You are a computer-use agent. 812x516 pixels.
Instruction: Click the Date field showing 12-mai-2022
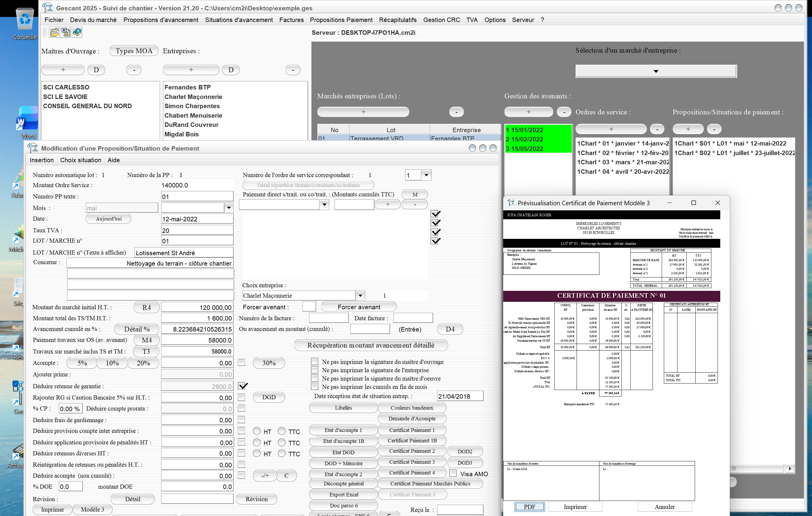click(x=197, y=219)
